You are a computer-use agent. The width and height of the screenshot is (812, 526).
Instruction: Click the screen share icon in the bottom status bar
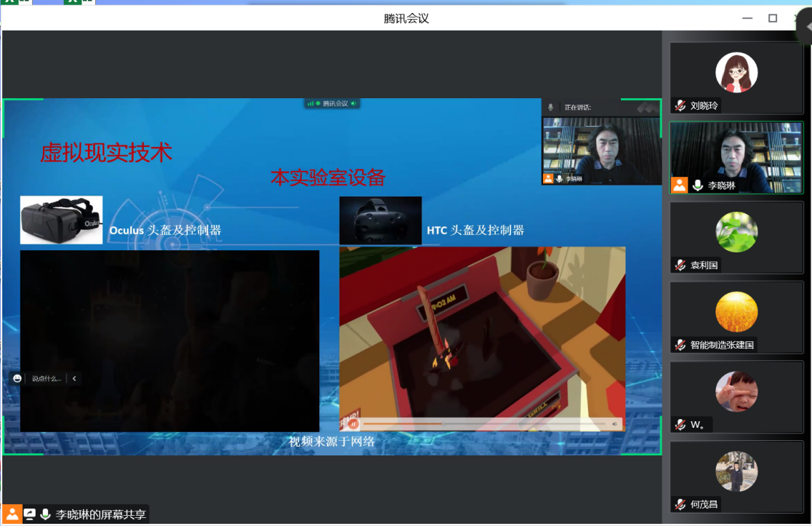30,514
